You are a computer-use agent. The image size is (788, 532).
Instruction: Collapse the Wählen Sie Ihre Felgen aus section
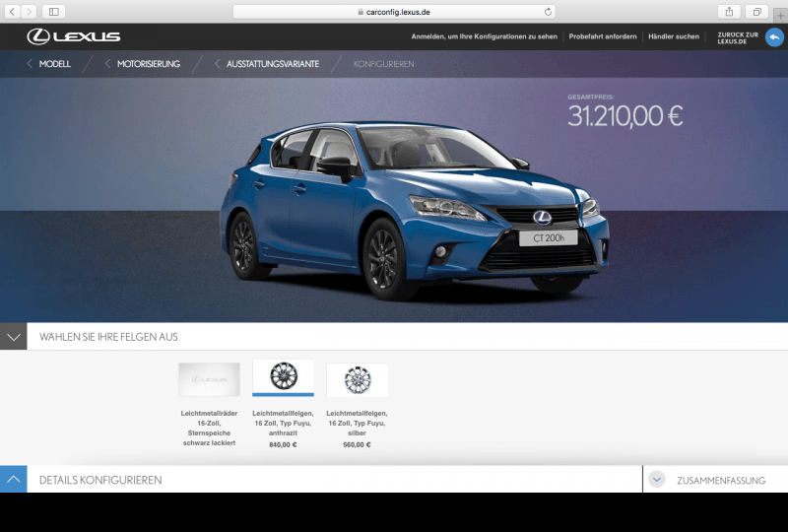point(14,336)
